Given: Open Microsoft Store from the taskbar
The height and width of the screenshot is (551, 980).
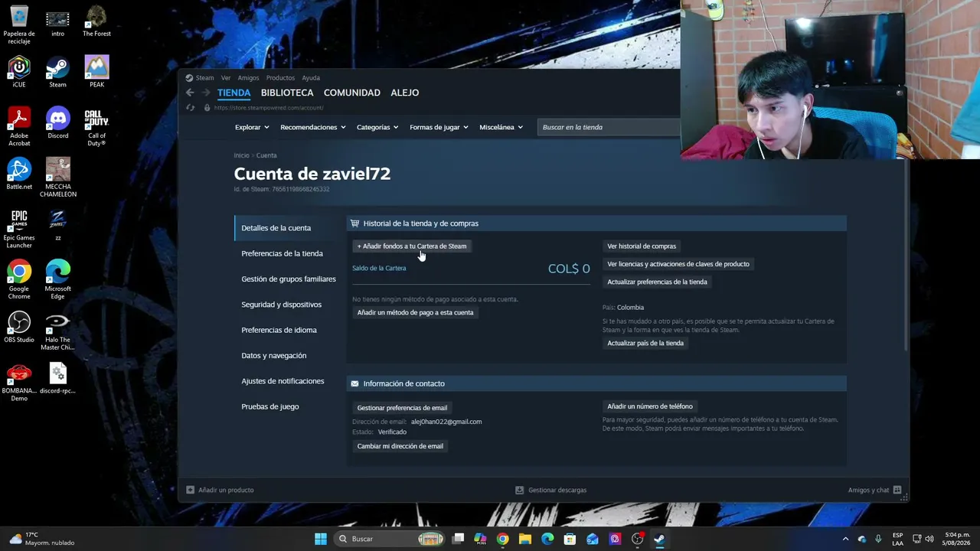Looking at the screenshot, I should click(x=570, y=539).
